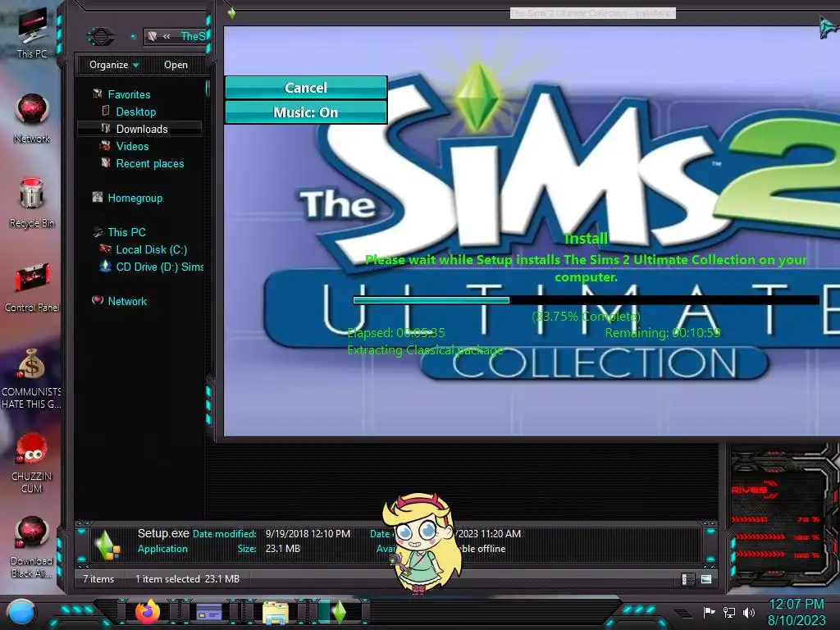Click the Desktop folder icon in sidebar
Viewport: 840px width, 630px height.
(106, 111)
